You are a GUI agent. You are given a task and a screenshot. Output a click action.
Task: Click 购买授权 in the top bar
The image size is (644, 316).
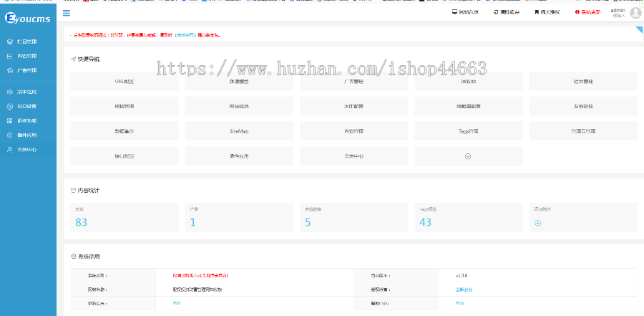pyautogui.click(x=550, y=12)
